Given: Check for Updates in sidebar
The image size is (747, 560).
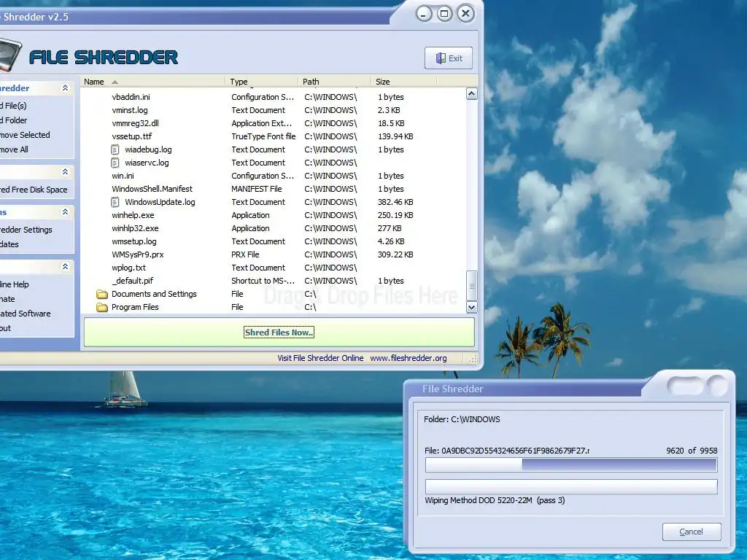Looking at the screenshot, I should pyautogui.click(x=9, y=244).
